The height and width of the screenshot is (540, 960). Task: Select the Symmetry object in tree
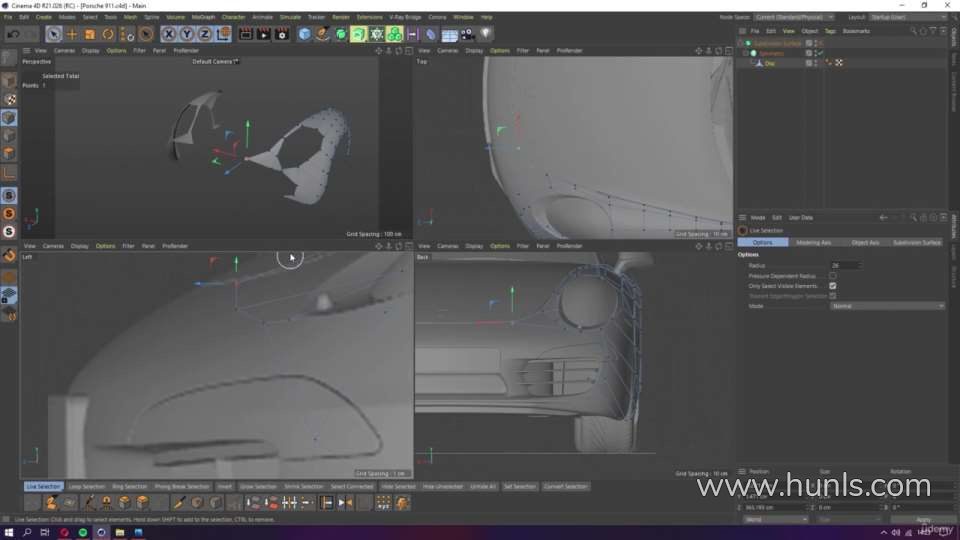(x=771, y=53)
